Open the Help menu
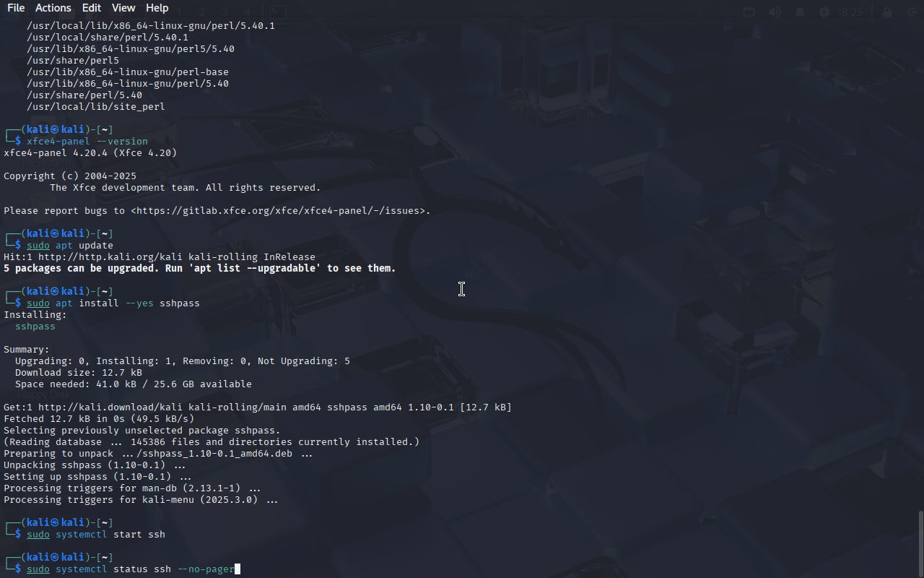Viewport: 924px width, 578px height. [x=157, y=8]
